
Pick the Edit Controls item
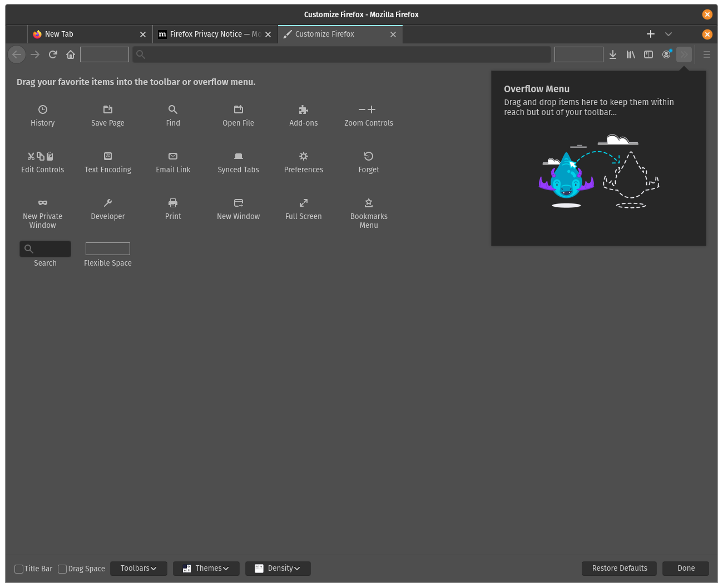(x=43, y=162)
